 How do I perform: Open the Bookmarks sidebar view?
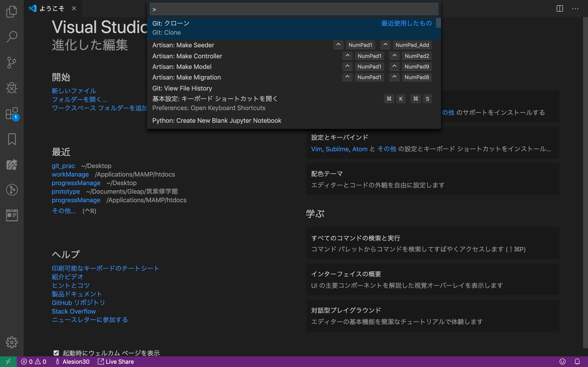[11, 139]
